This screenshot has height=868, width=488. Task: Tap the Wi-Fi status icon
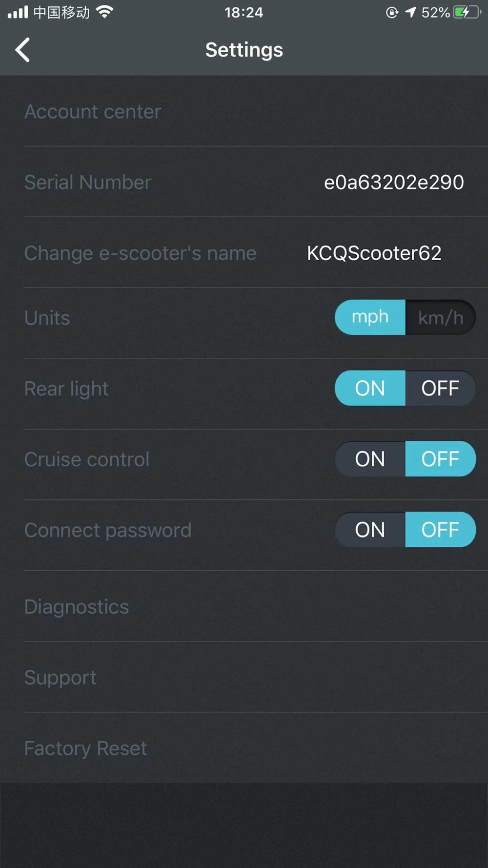pos(104,12)
